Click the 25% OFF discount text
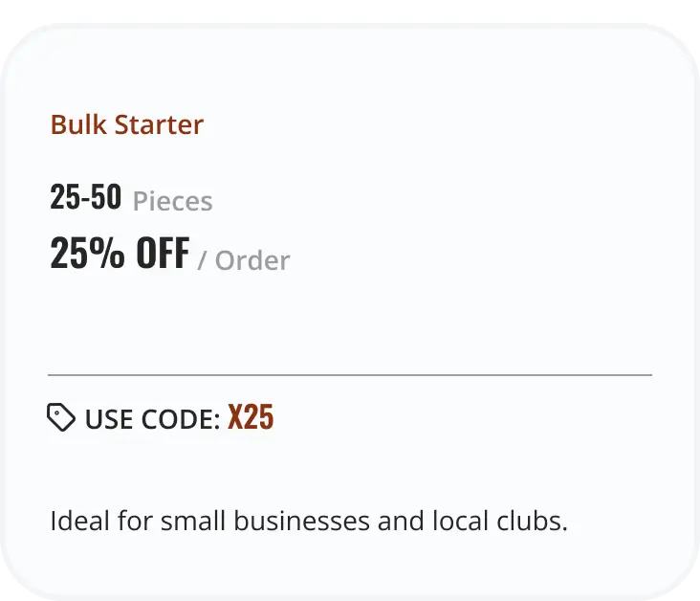The width and height of the screenshot is (700, 601). pyautogui.click(x=120, y=254)
